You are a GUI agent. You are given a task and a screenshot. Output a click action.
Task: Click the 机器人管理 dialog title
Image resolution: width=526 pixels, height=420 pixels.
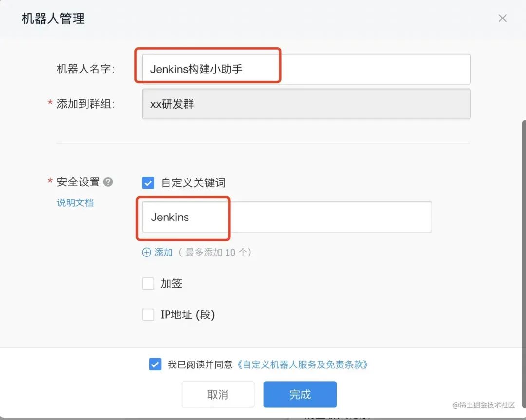[52, 18]
